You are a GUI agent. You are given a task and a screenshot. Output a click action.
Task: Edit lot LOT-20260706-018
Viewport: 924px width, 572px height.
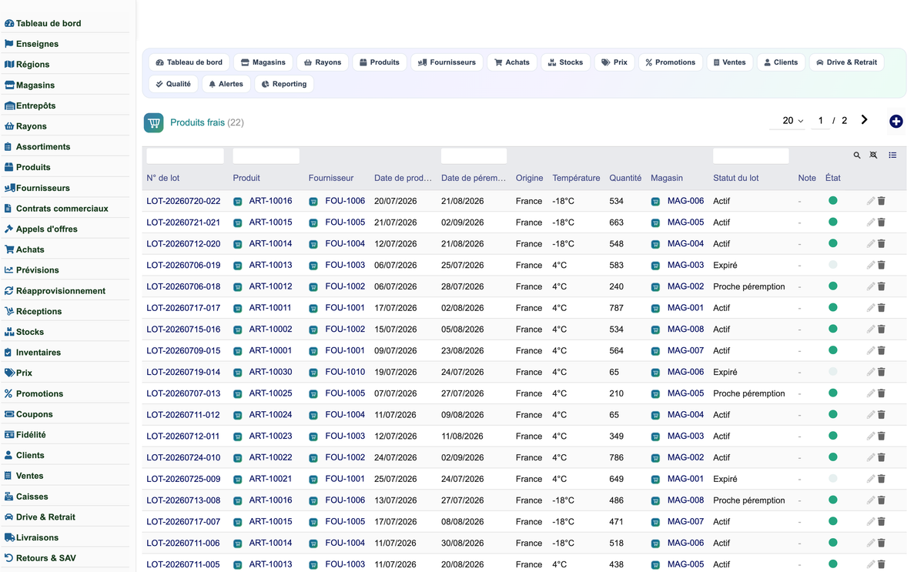(870, 286)
